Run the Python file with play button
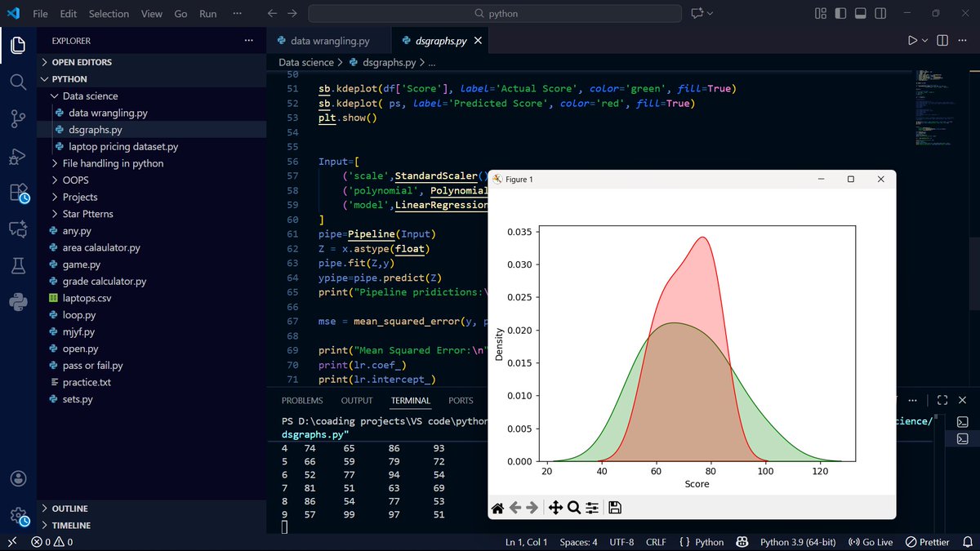 [x=913, y=40]
